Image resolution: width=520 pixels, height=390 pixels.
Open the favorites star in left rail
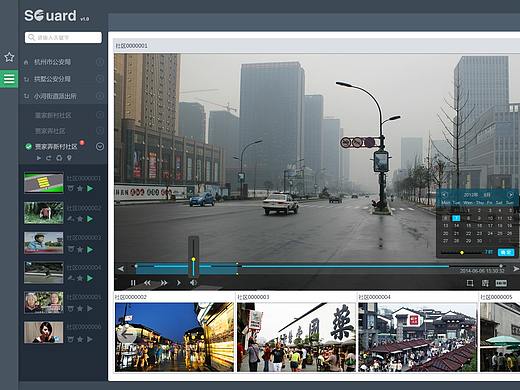9,57
